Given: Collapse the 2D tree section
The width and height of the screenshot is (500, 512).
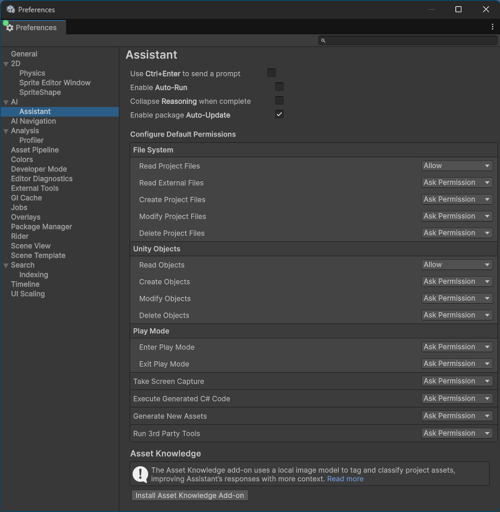Looking at the screenshot, I should [x=6, y=64].
